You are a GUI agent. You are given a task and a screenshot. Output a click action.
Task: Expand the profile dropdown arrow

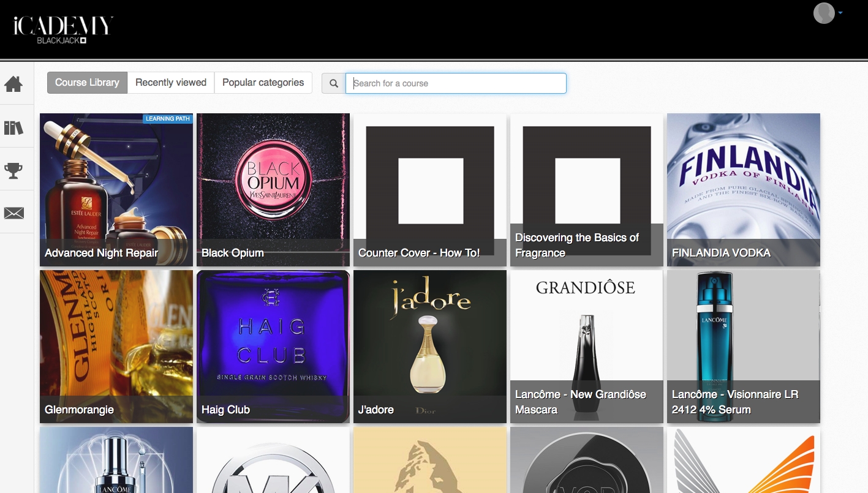[x=840, y=13]
